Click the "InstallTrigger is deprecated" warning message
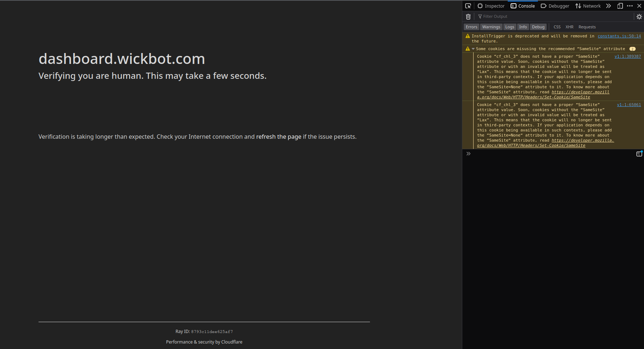Image resolution: width=644 pixels, height=349 pixels. coord(533,38)
